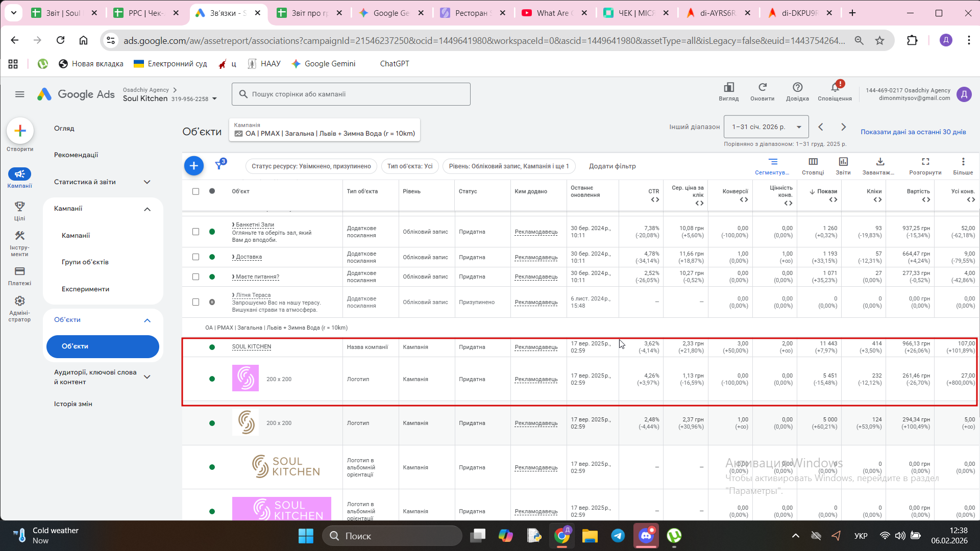Click the Додати фільтр button
The height and width of the screenshot is (551, 980).
point(612,166)
